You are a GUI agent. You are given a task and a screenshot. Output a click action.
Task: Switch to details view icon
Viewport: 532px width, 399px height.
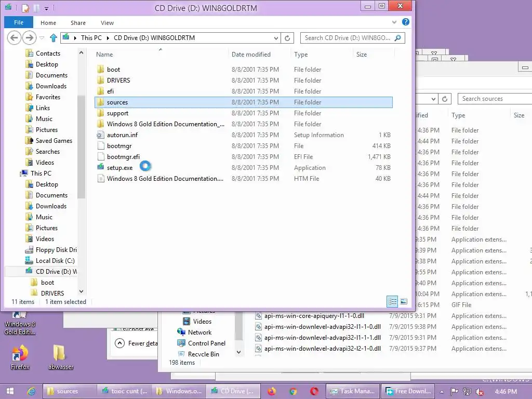(x=392, y=301)
